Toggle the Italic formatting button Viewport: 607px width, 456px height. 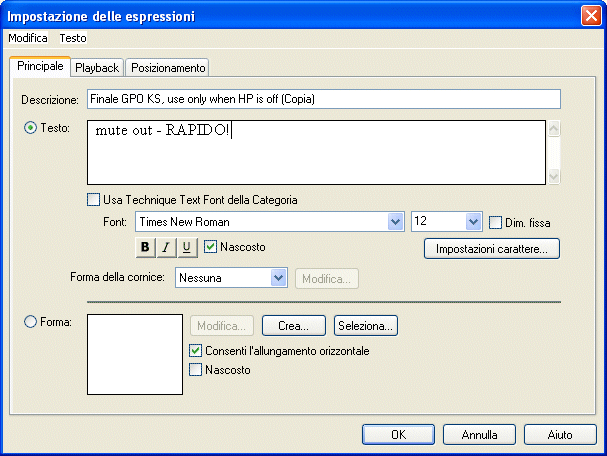click(166, 247)
